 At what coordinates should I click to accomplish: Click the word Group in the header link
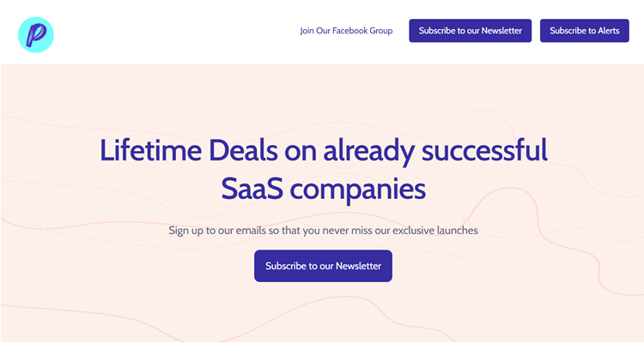381,31
